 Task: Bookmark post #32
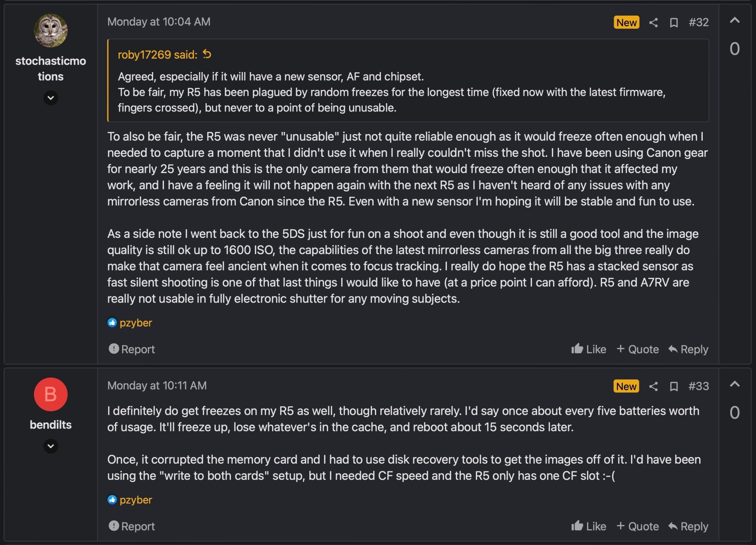(x=674, y=23)
